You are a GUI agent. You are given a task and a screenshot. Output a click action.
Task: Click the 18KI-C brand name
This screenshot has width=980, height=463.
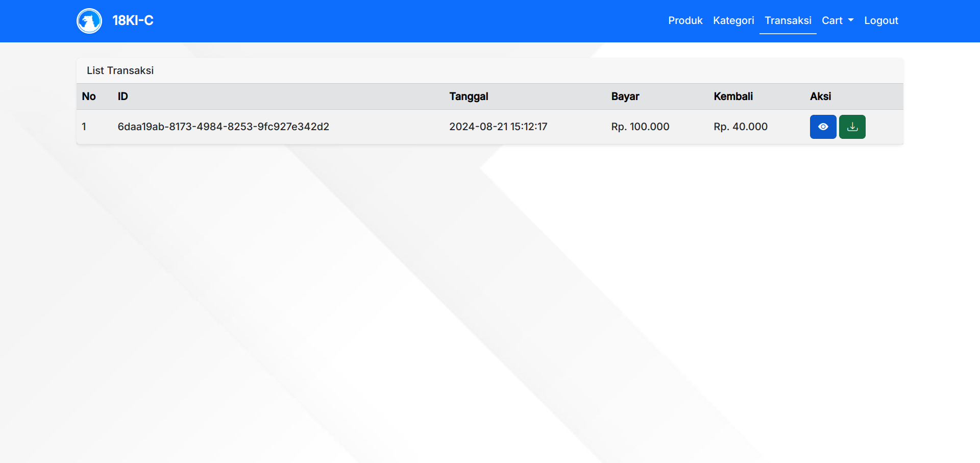click(x=133, y=20)
